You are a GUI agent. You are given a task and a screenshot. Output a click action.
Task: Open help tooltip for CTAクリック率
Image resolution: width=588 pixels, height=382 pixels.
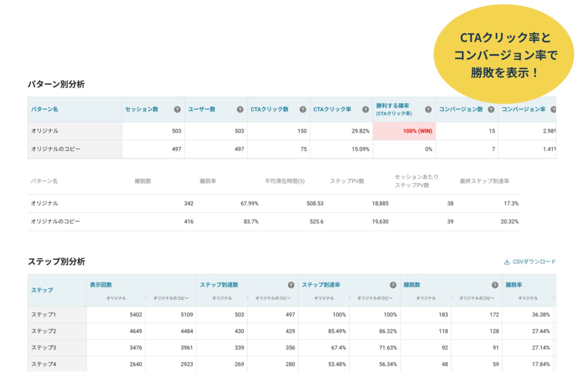[x=365, y=109]
